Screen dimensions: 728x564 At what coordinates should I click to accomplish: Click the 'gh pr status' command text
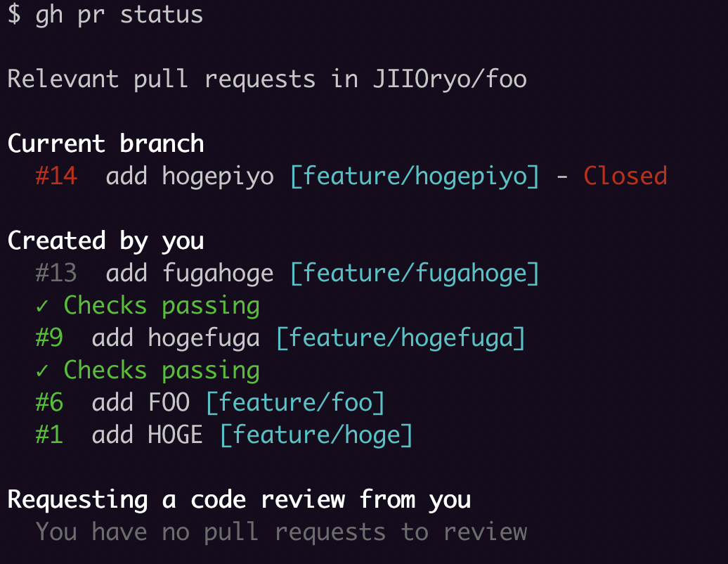click(119, 15)
